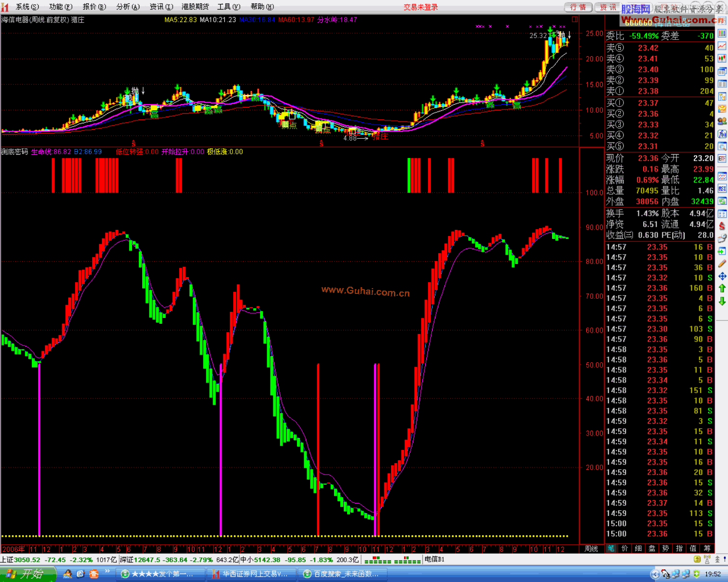
Task: Click the 上证 index 3050.52 in status bar
Action: tap(21, 559)
